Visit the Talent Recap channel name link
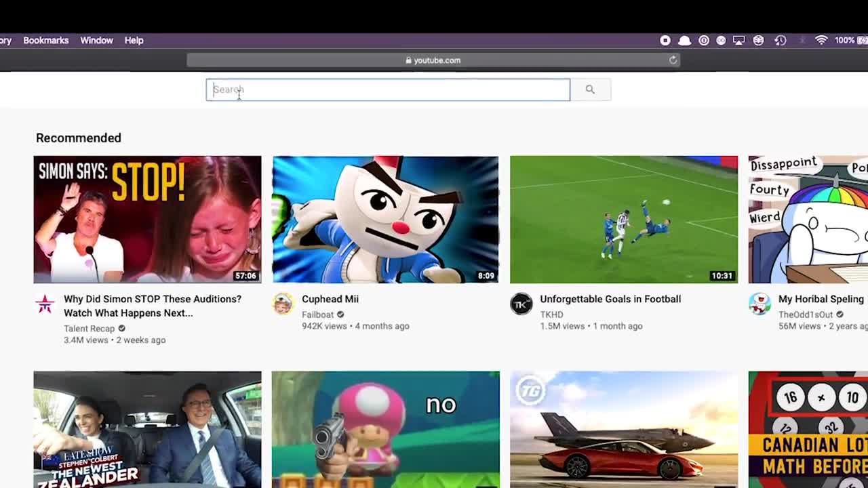The width and height of the screenshot is (868, 488). tap(89, 328)
